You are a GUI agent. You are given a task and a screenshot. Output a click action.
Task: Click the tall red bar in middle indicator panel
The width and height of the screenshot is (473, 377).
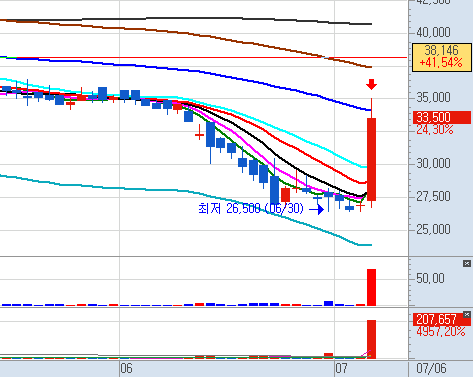pyautogui.click(x=371, y=287)
